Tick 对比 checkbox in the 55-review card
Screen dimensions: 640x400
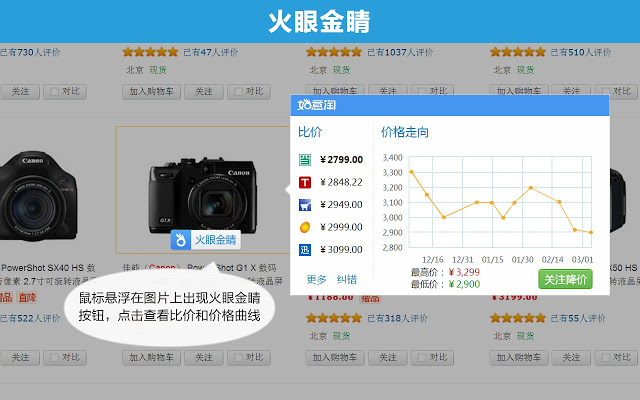pos(606,358)
